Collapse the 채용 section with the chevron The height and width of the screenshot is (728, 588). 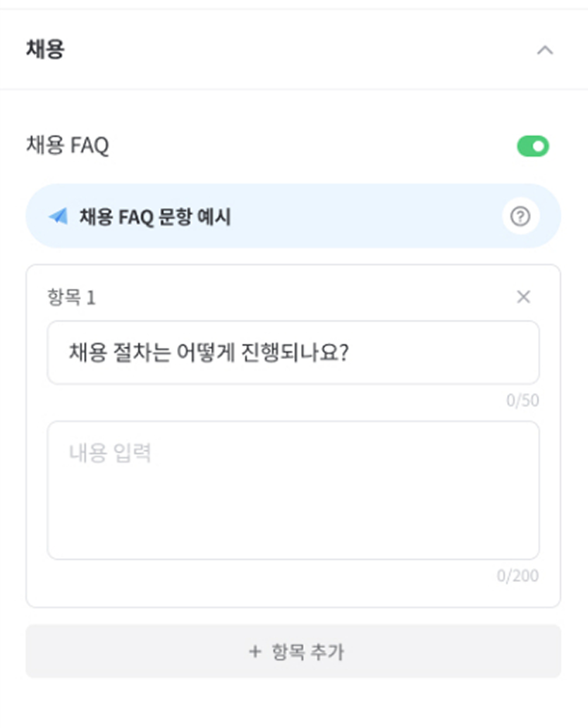click(545, 49)
